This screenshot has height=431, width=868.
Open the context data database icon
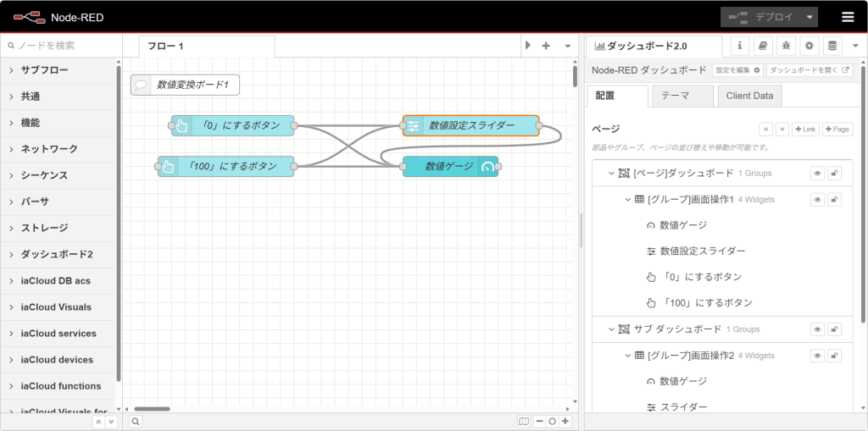click(832, 46)
